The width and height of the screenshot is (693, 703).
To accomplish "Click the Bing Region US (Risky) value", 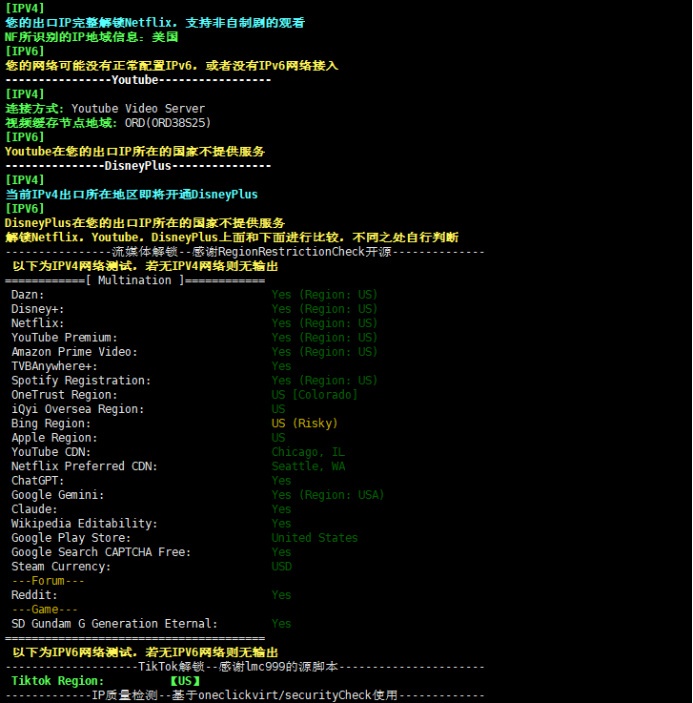I will click(304, 423).
